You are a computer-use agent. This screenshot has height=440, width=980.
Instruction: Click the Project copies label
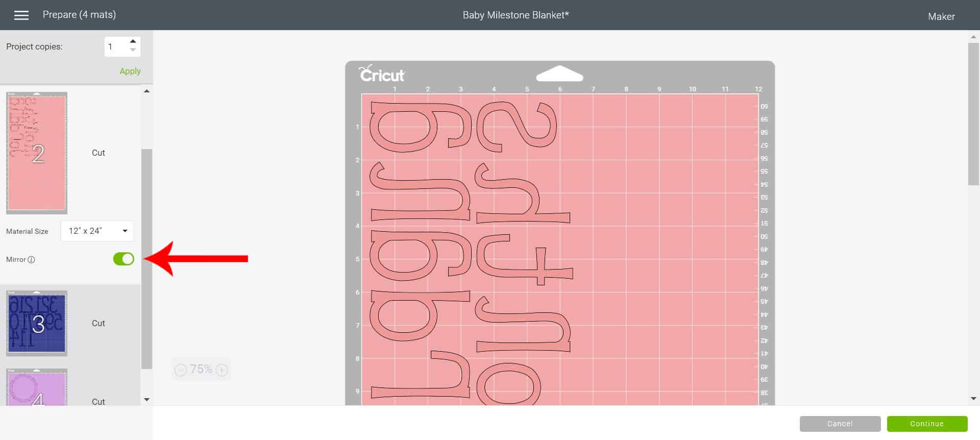coord(34,46)
